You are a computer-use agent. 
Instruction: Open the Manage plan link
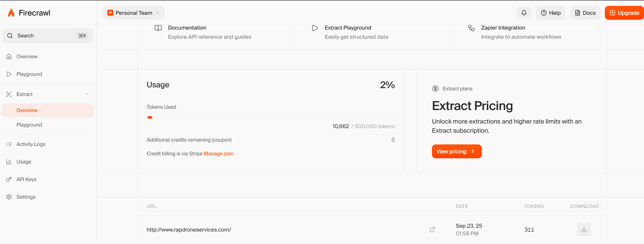tap(218, 154)
